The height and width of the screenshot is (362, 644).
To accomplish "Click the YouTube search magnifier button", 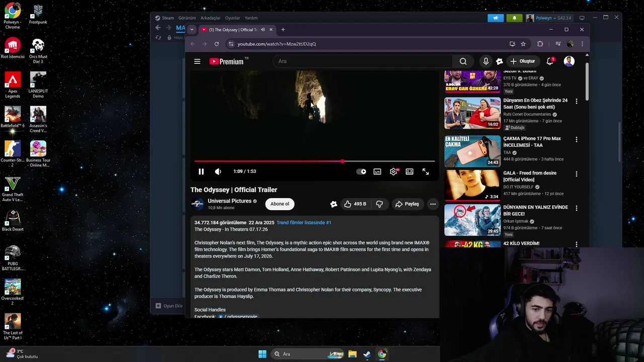I will [x=463, y=61].
